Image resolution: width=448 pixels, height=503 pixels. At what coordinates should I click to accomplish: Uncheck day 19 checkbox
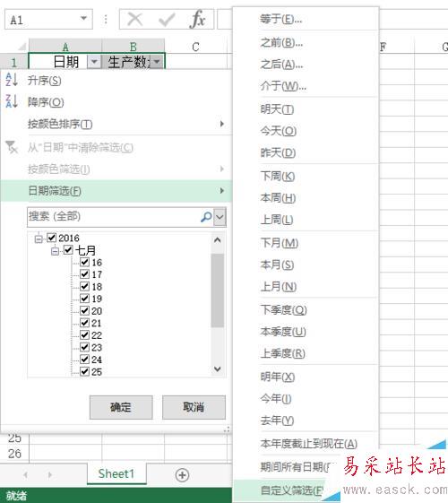84,299
